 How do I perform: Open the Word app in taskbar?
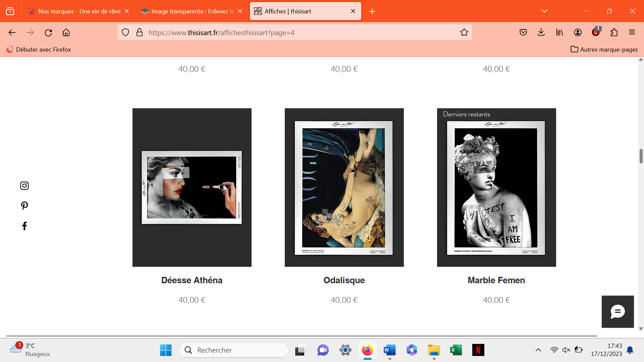[x=390, y=350]
